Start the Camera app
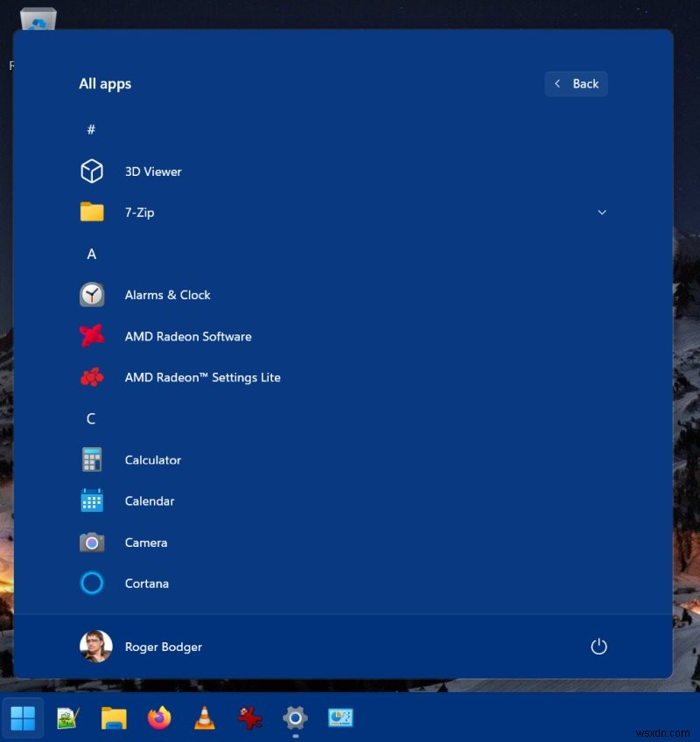 (x=145, y=542)
